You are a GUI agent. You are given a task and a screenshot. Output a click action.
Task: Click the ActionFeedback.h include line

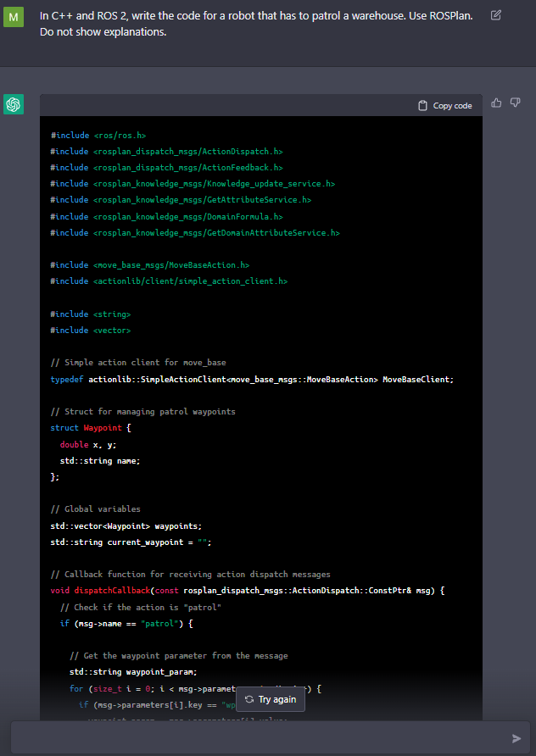(166, 167)
